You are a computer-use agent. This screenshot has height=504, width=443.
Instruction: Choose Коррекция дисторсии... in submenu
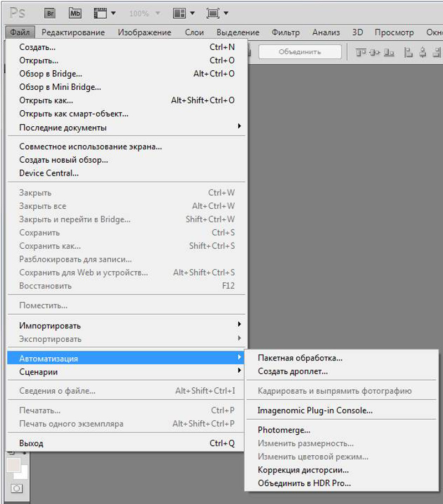342,470
